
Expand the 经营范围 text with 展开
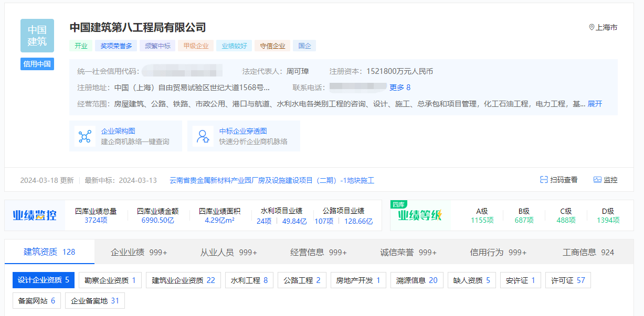point(595,104)
